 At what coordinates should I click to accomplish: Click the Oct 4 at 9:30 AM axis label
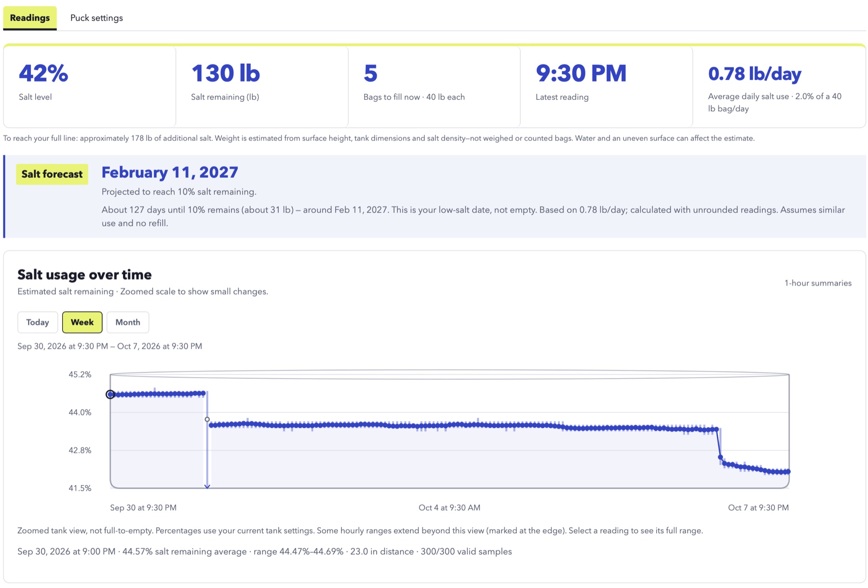click(x=449, y=507)
